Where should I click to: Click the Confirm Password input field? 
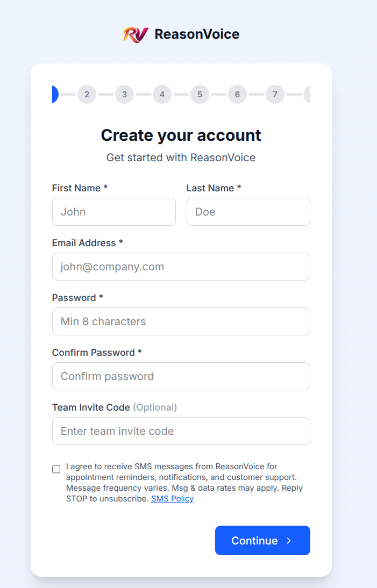pyautogui.click(x=181, y=376)
